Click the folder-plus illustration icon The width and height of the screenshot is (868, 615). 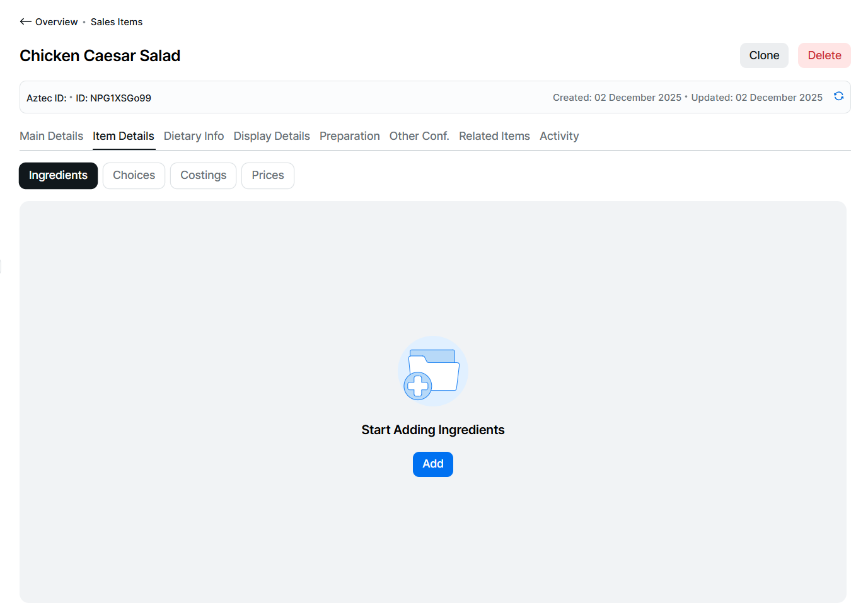(432, 372)
